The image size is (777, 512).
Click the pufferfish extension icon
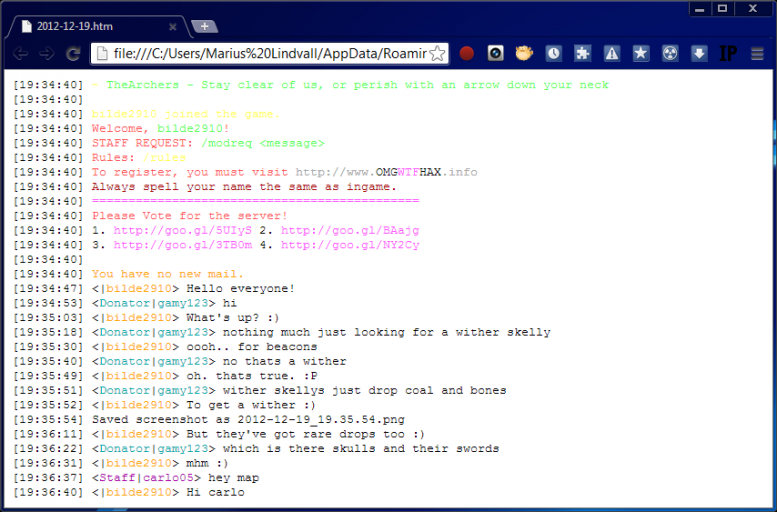[524, 53]
